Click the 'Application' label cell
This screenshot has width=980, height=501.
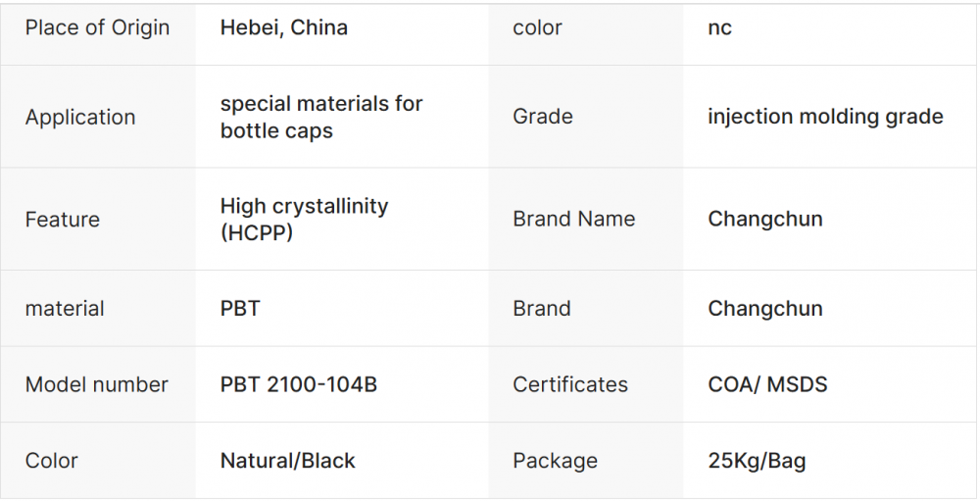click(x=80, y=117)
